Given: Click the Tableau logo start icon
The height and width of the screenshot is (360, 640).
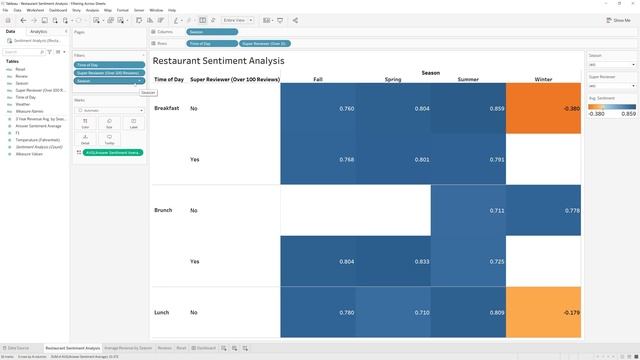Looking at the screenshot, I should pos(8,20).
